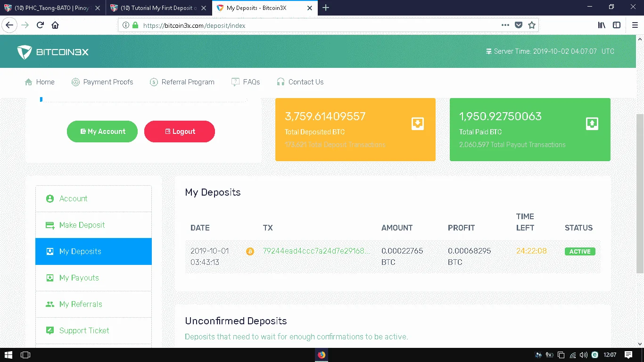Screen dimensions: 644x362
Task: Click the browser forward arrow
Action: [25, 25]
